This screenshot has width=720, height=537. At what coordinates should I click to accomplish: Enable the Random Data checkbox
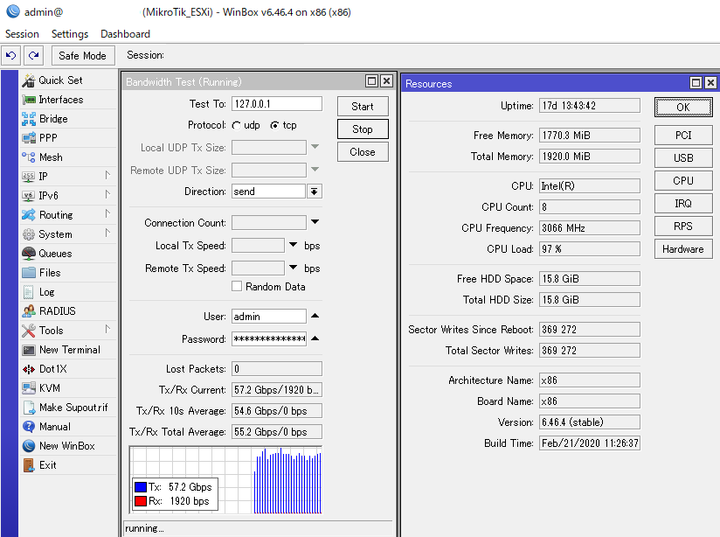click(x=236, y=286)
